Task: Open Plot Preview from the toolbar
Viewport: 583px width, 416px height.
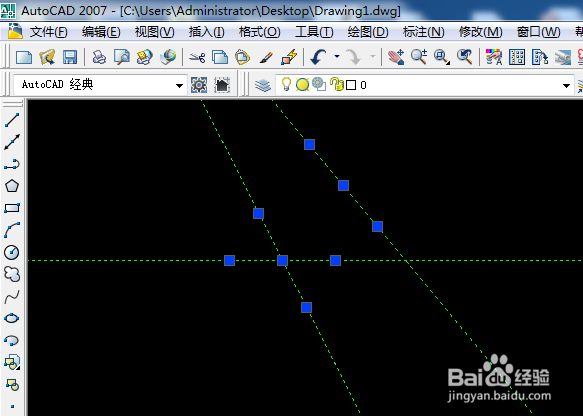Action: [x=122, y=57]
